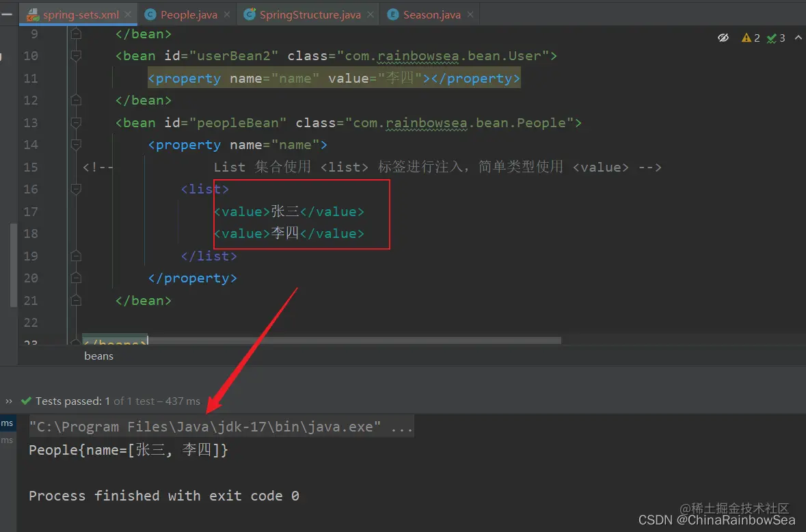Click line number 17 in gutter
806x532 pixels.
pos(31,211)
